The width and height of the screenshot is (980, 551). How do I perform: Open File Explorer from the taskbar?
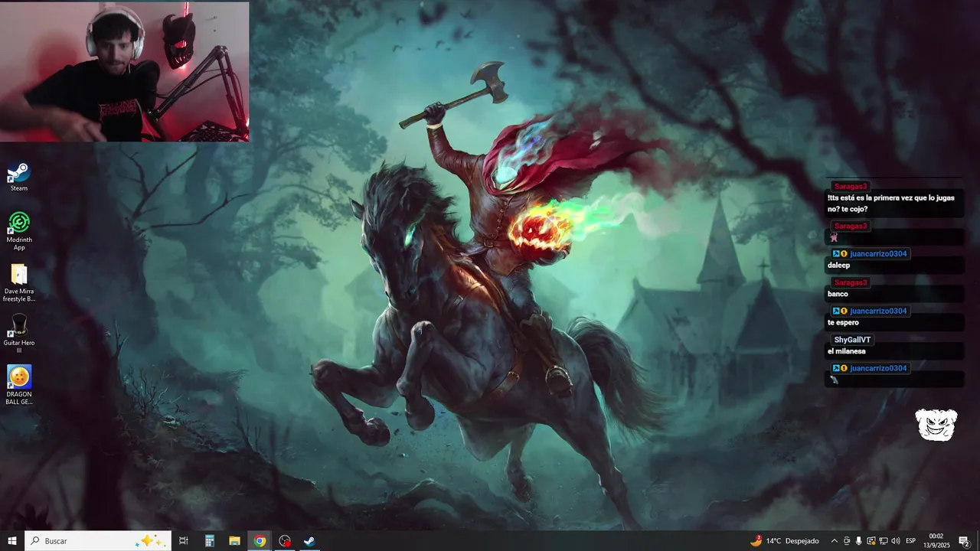[x=234, y=541]
